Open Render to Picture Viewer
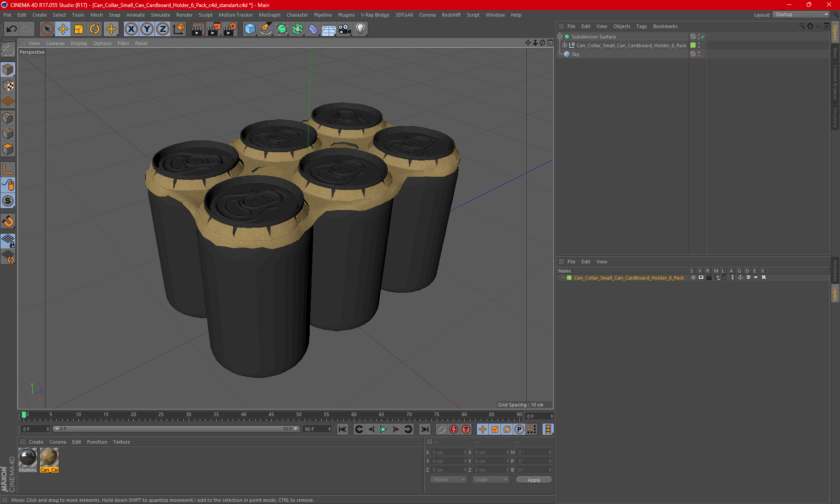840x504 pixels. pyautogui.click(x=214, y=29)
